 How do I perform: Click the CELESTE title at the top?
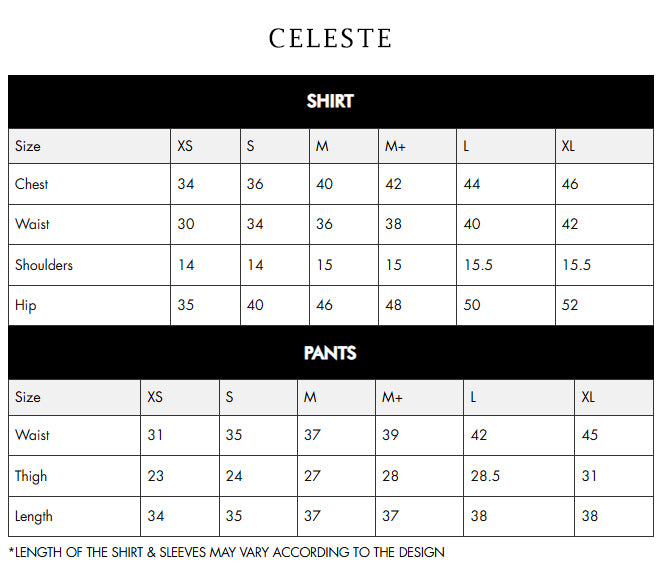click(330, 38)
